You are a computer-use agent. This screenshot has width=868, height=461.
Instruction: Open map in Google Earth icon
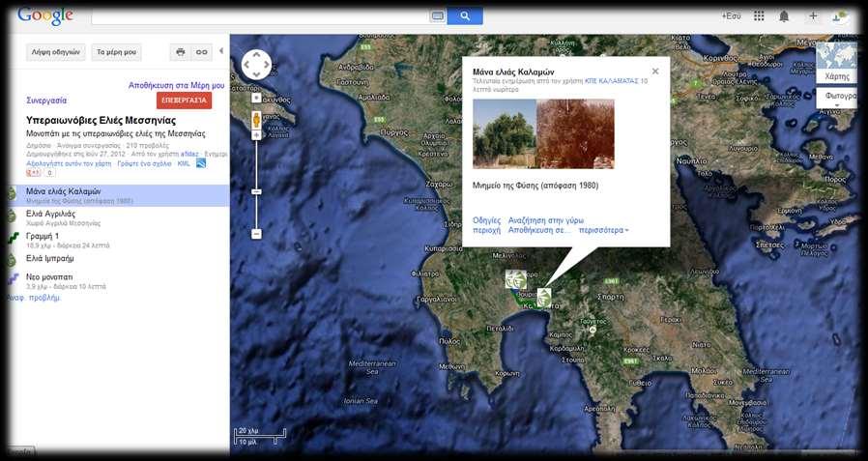pos(201,163)
